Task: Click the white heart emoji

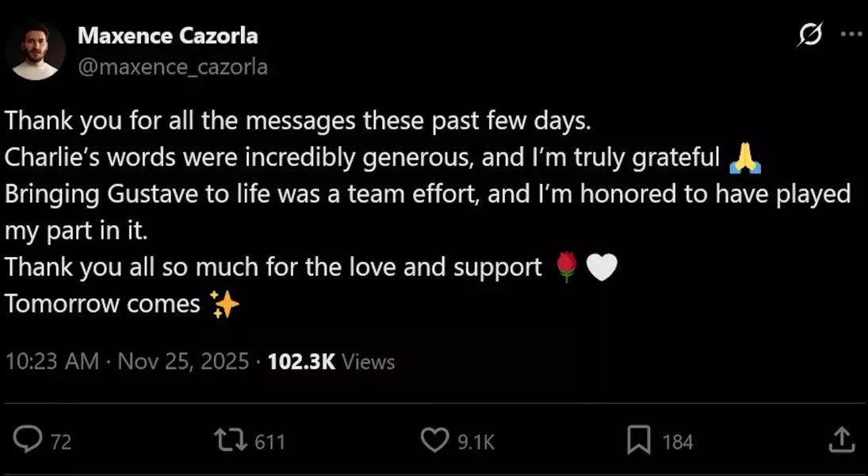Action: 601,267
